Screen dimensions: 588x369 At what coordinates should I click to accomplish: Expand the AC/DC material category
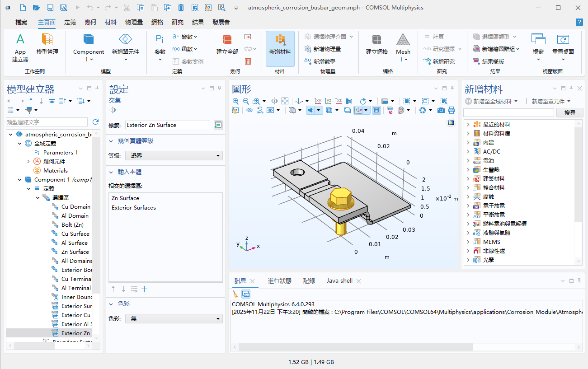point(468,152)
